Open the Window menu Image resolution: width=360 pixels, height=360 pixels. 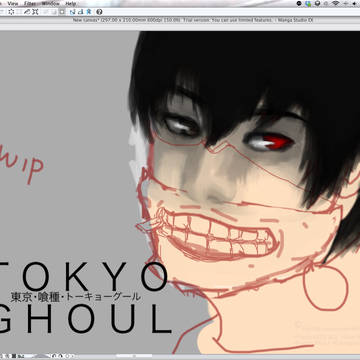click(50, 3)
